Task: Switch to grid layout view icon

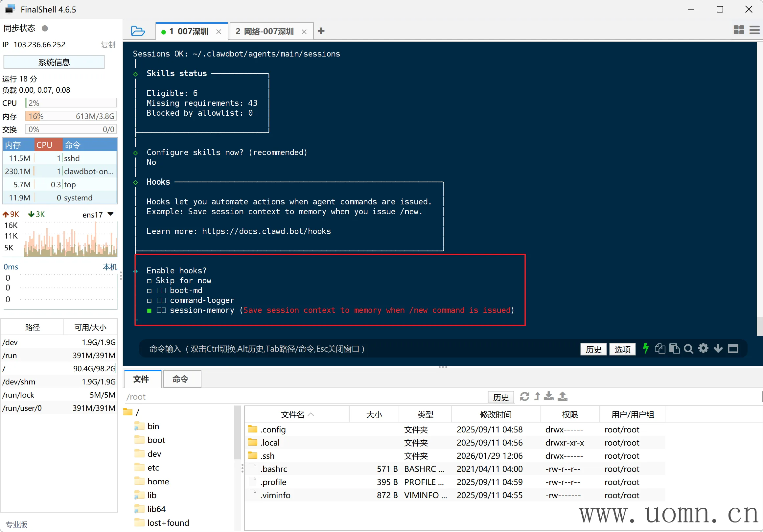Action: click(x=738, y=30)
